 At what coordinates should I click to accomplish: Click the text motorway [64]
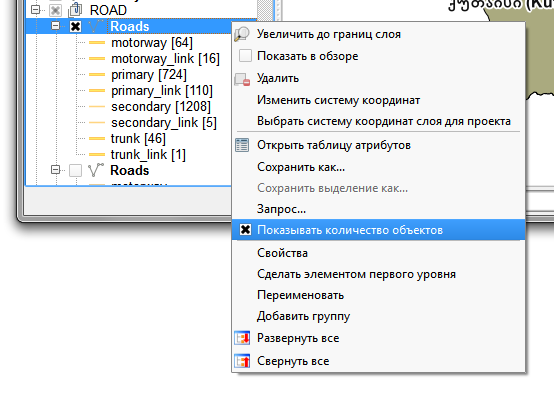coord(152,43)
